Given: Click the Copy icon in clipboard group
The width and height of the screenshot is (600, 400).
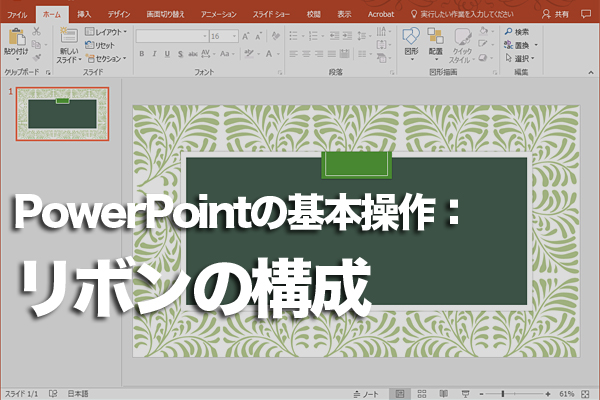Looking at the screenshot, I should pyautogui.click(x=36, y=44).
